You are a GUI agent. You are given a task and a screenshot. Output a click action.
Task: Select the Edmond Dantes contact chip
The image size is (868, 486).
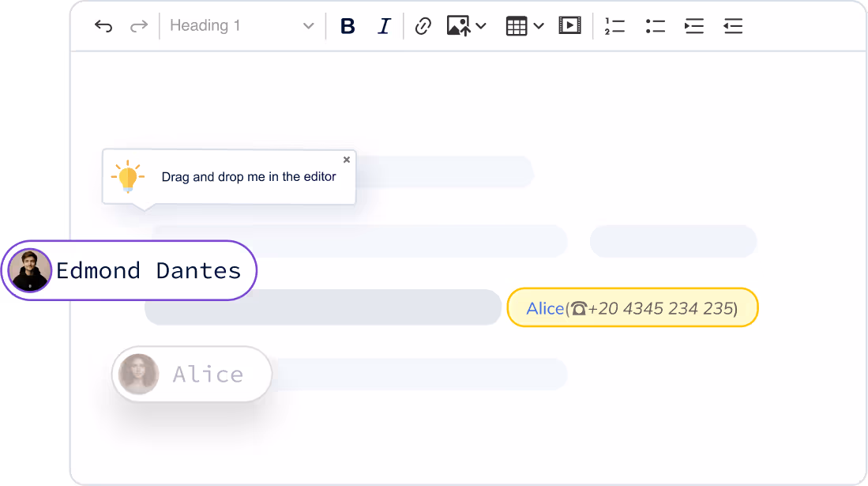(x=148, y=270)
